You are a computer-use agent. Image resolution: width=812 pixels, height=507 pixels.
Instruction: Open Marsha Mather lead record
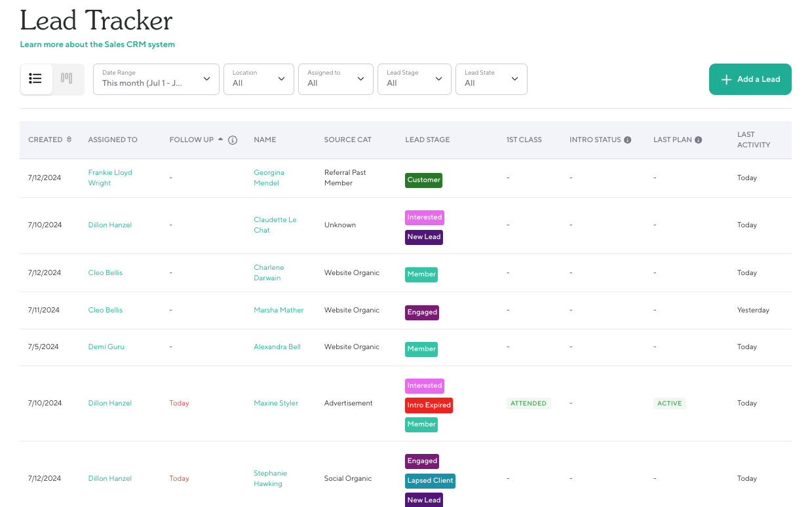coord(279,310)
